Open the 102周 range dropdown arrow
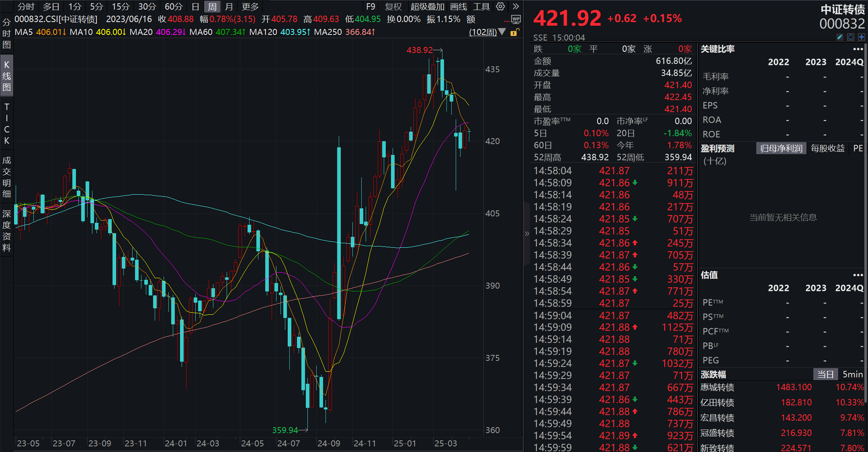This screenshot has height=452, width=868. pos(502,32)
